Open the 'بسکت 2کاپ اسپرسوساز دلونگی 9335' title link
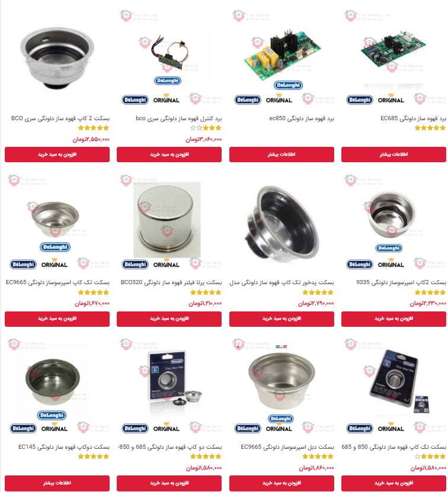 click(x=401, y=282)
